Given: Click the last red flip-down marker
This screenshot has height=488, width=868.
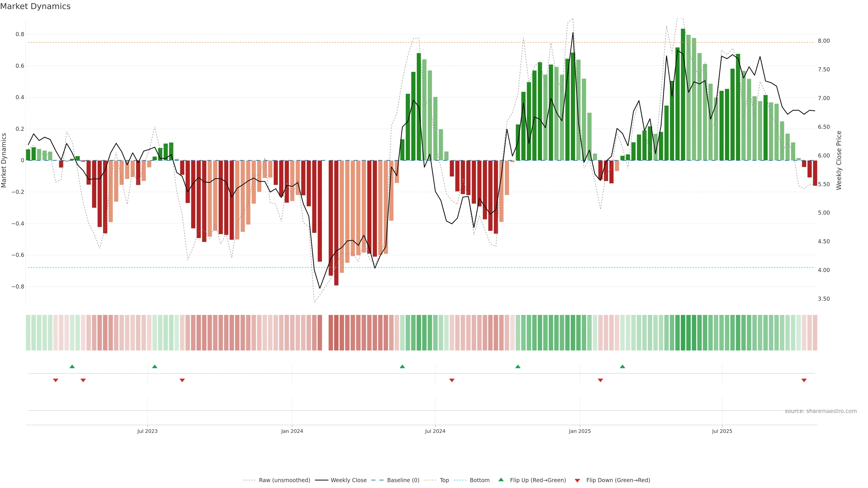Looking at the screenshot, I should 804,380.
